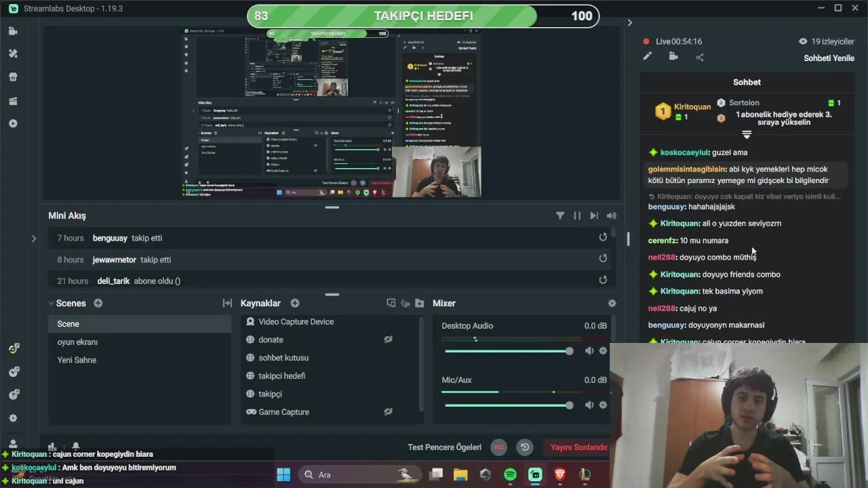Edit stream info with pencil icon

pyautogui.click(x=647, y=57)
